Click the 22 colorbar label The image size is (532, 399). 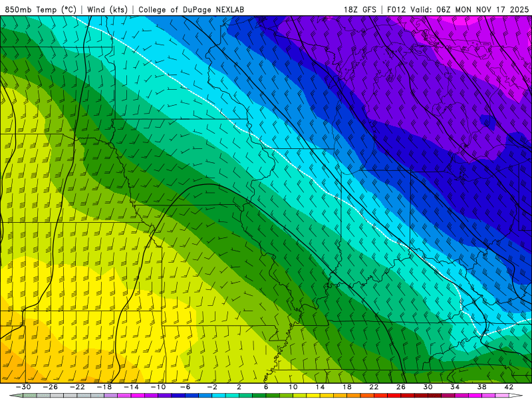coord(374,387)
